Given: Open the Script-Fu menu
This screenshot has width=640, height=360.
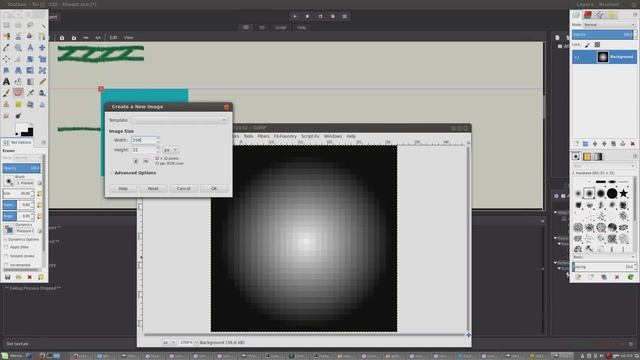Looking at the screenshot, I should point(310,136).
